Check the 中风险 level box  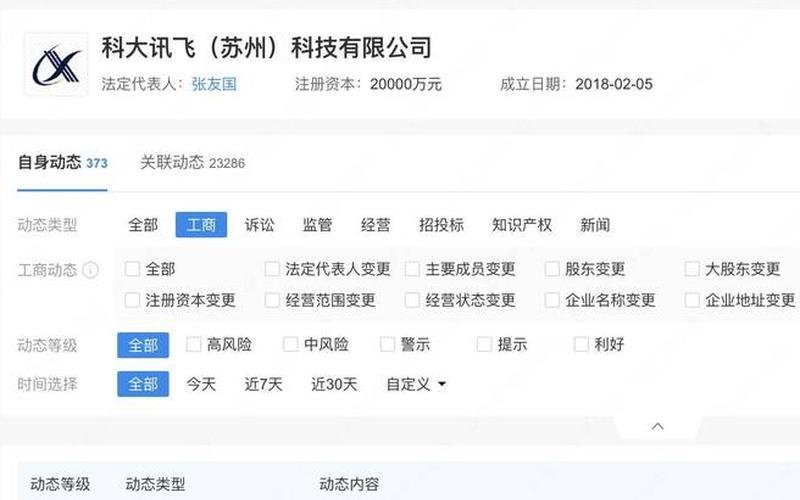pyautogui.click(x=290, y=344)
